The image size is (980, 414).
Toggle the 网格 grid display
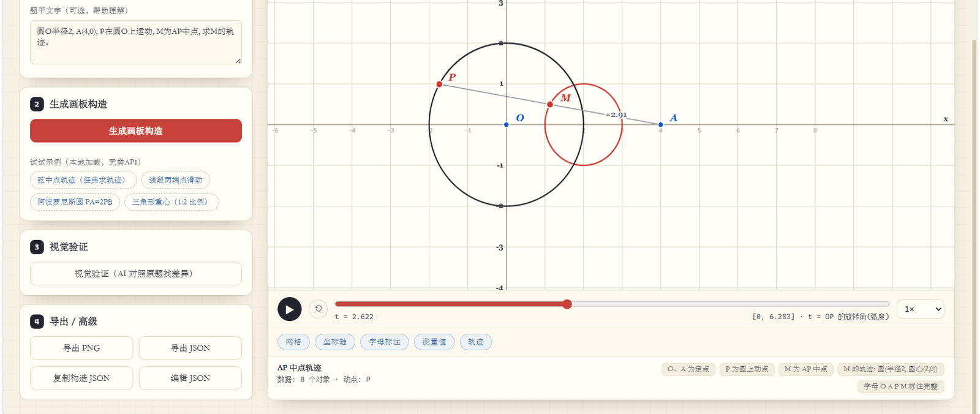pyautogui.click(x=293, y=342)
